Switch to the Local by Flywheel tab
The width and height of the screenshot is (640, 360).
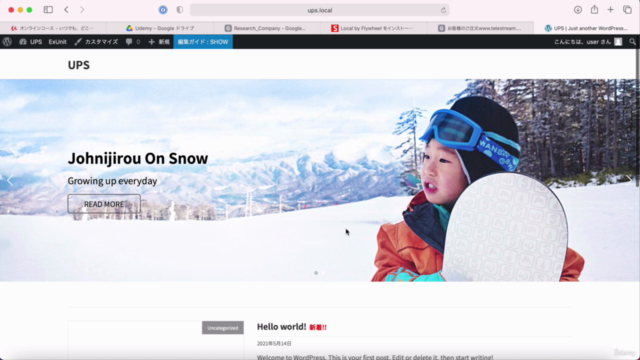coord(373,28)
